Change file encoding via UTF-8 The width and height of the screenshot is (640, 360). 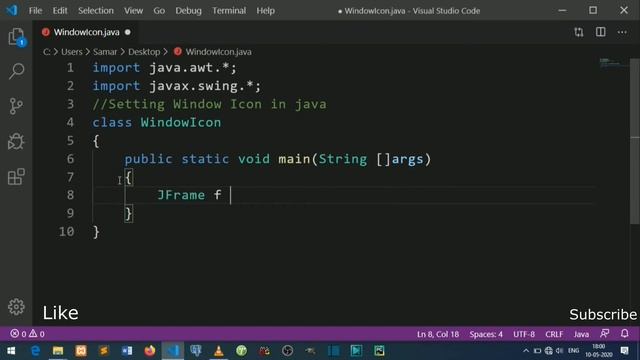click(524, 334)
